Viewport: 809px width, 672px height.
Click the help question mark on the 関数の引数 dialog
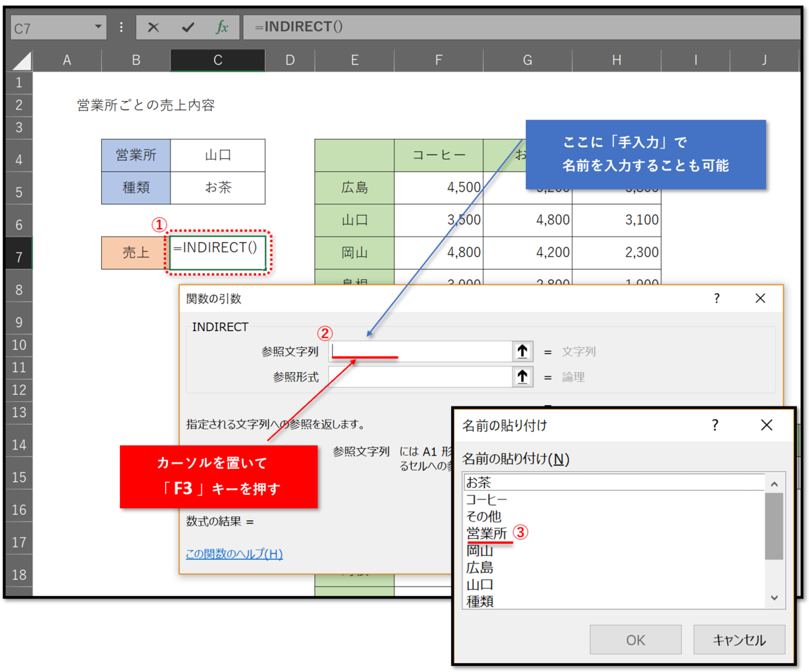717,298
